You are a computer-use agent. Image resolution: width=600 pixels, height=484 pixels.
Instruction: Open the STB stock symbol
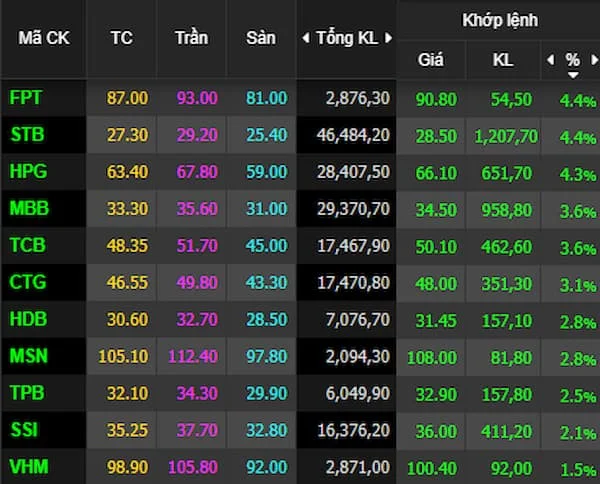click(x=27, y=135)
